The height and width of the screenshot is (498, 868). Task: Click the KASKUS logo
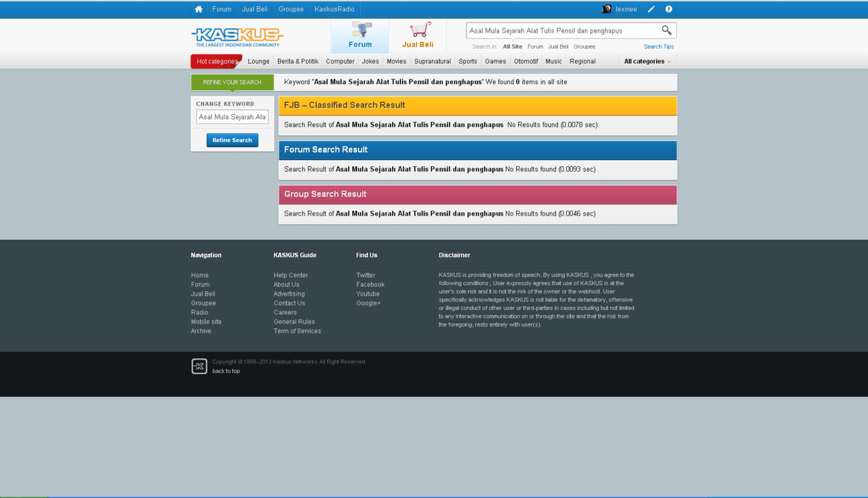(237, 37)
